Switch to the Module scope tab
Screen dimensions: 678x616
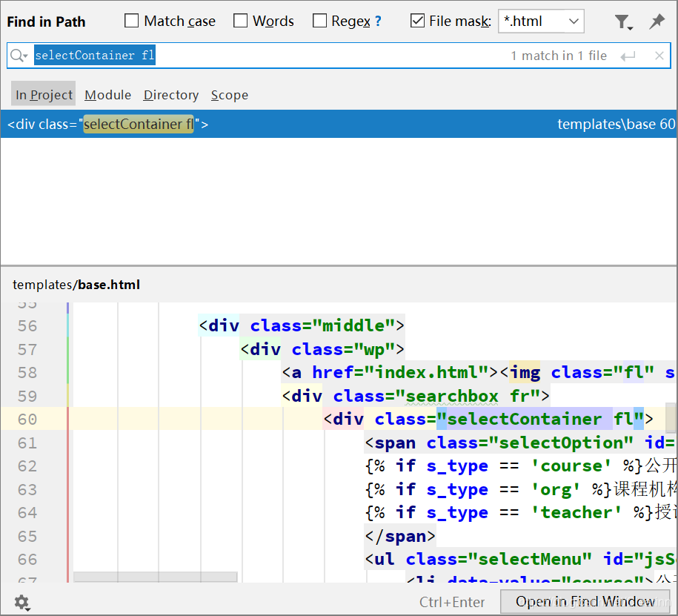(108, 95)
